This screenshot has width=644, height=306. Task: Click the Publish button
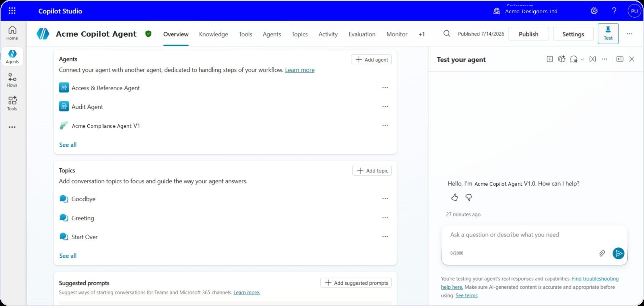[528, 34]
